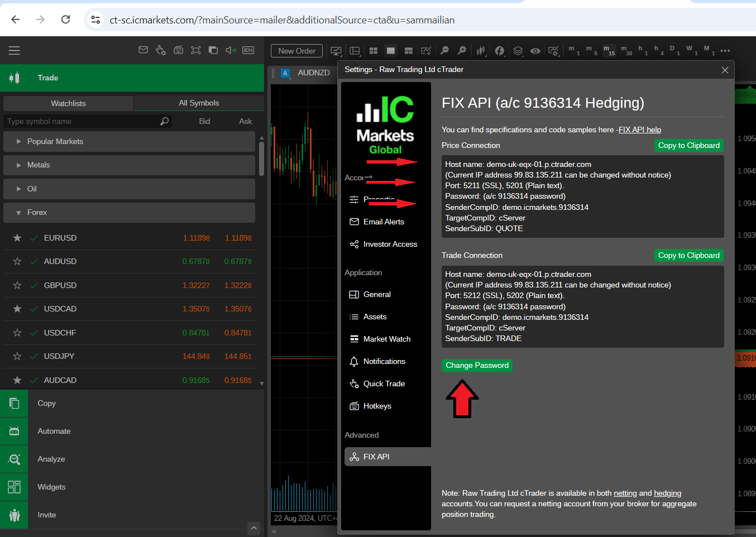
Task: Toggle favorite star for EURUSD
Action: click(x=17, y=238)
